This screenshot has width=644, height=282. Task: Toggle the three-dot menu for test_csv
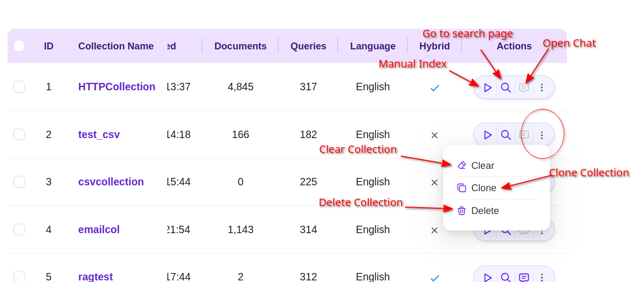[x=542, y=135]
